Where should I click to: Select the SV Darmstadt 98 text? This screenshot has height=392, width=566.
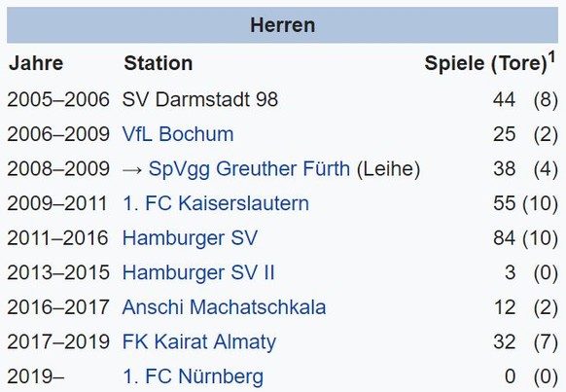200,99
